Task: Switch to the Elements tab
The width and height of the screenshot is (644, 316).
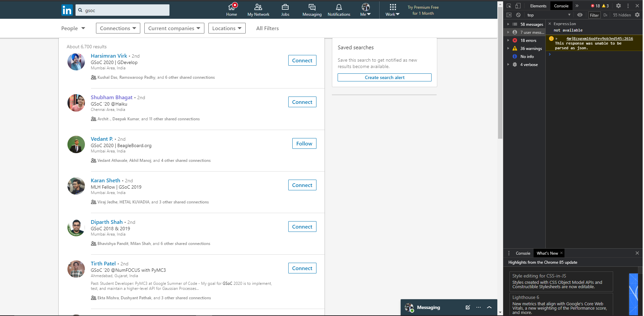Action: [538, 6]
